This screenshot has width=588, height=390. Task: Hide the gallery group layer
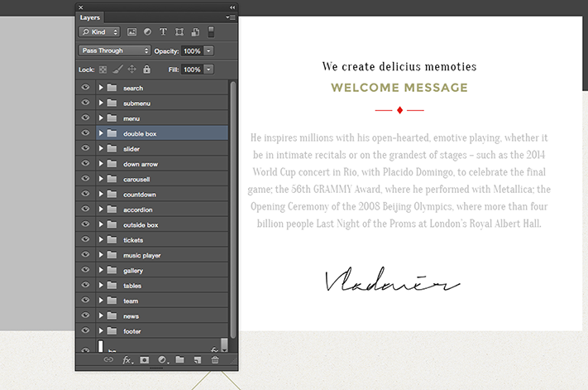pos(85,269)
